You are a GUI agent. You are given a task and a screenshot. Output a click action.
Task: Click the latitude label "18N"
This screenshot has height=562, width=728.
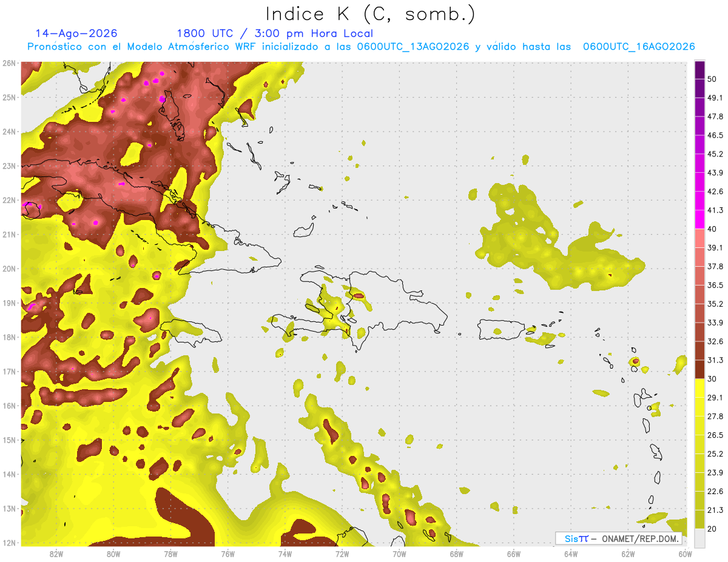(8, 337)
